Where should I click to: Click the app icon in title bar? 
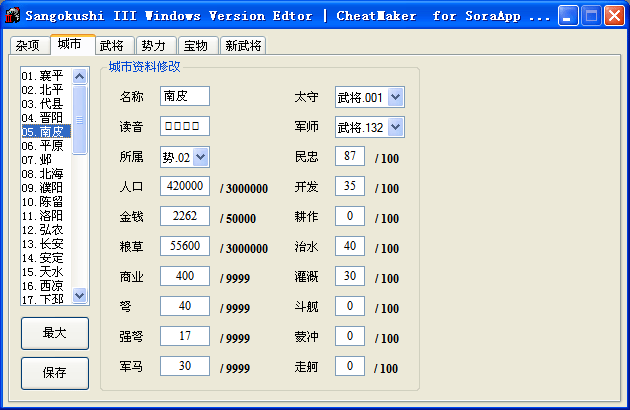[13, 16]
